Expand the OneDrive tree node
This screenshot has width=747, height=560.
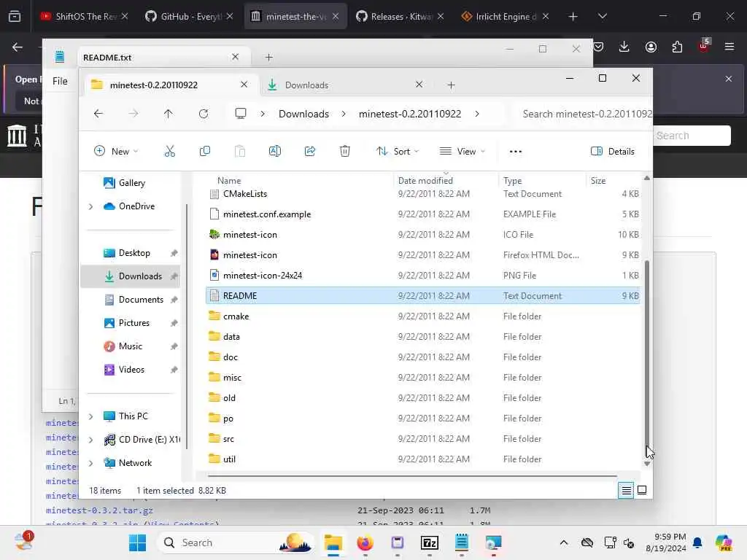[x=90, y=206]
